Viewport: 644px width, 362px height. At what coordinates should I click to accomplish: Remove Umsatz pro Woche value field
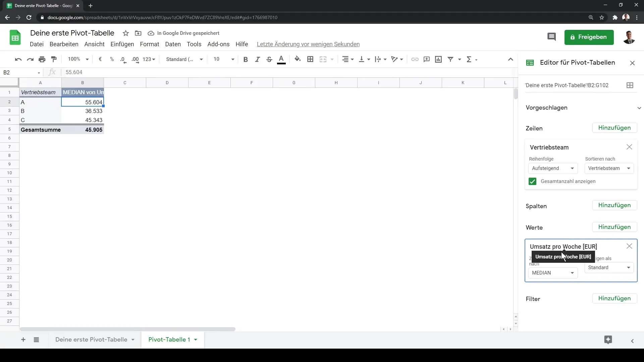[x=629, y=246]
